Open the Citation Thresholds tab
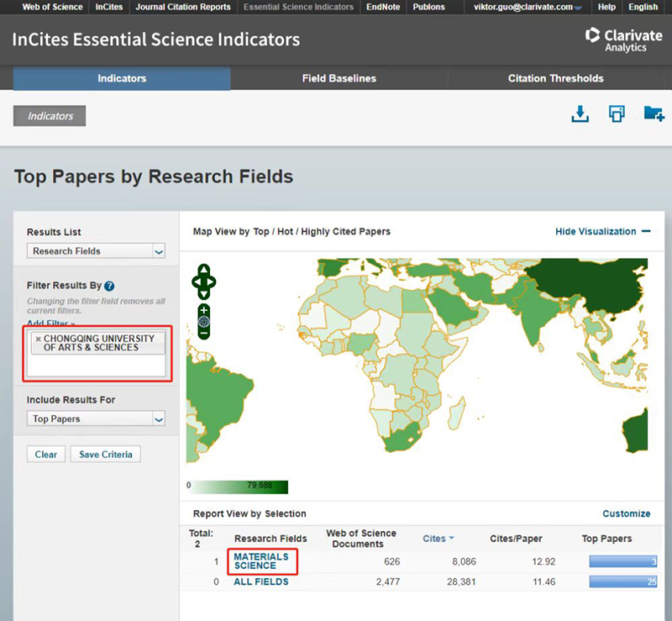The width and height of the screenshot is (672, 621). point(555,78)
